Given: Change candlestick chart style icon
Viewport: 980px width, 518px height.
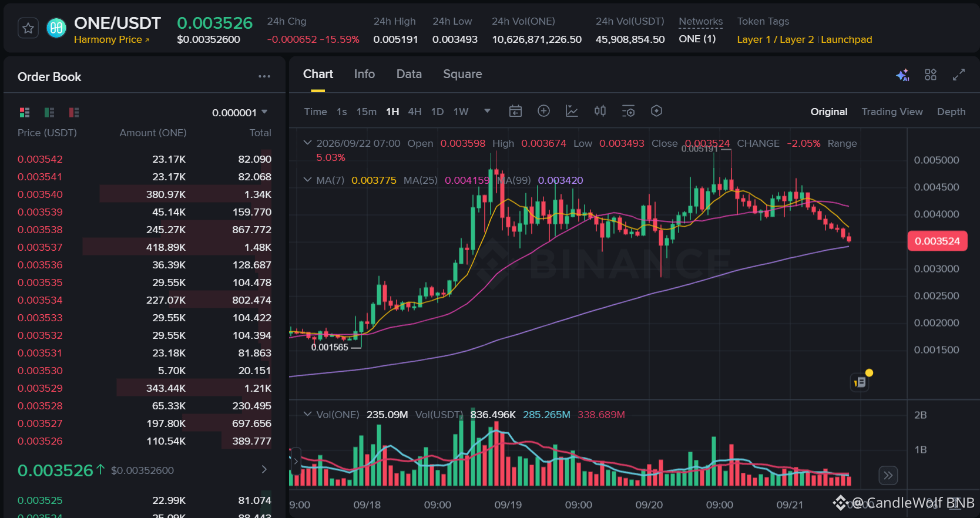Looking at the screenshot, I should (x=600, y=111).
